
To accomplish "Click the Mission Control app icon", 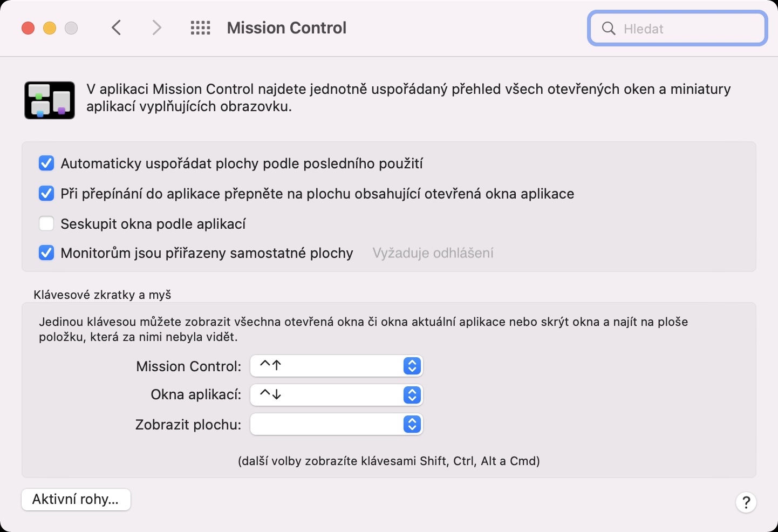I will click(50, 100).
